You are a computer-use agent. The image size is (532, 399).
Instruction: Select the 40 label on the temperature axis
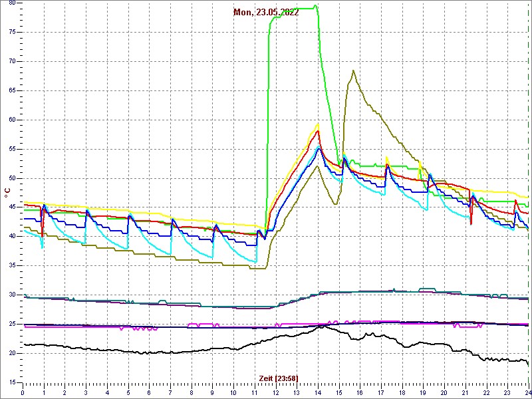click(12, 237)
